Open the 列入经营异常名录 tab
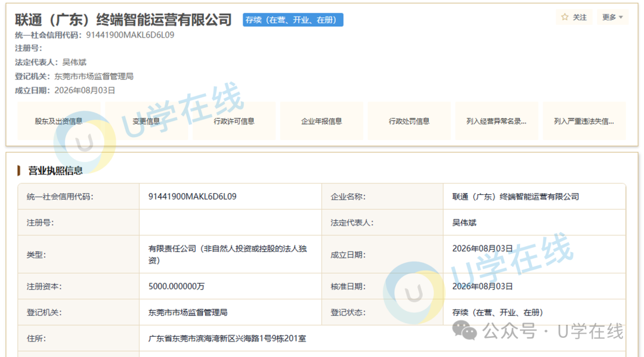The width and height of the screenshot is (644, 357). (497, 121)
